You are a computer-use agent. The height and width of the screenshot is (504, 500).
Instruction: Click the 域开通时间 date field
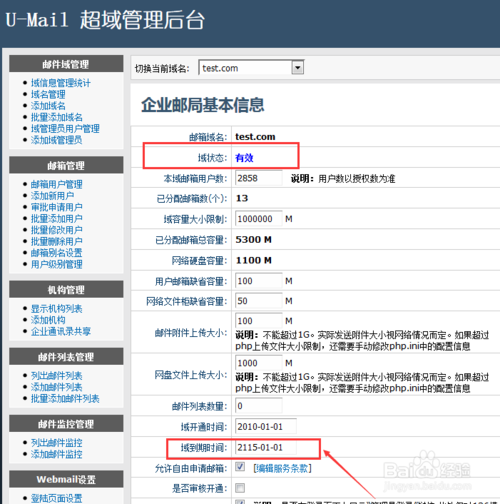[266, 427]
